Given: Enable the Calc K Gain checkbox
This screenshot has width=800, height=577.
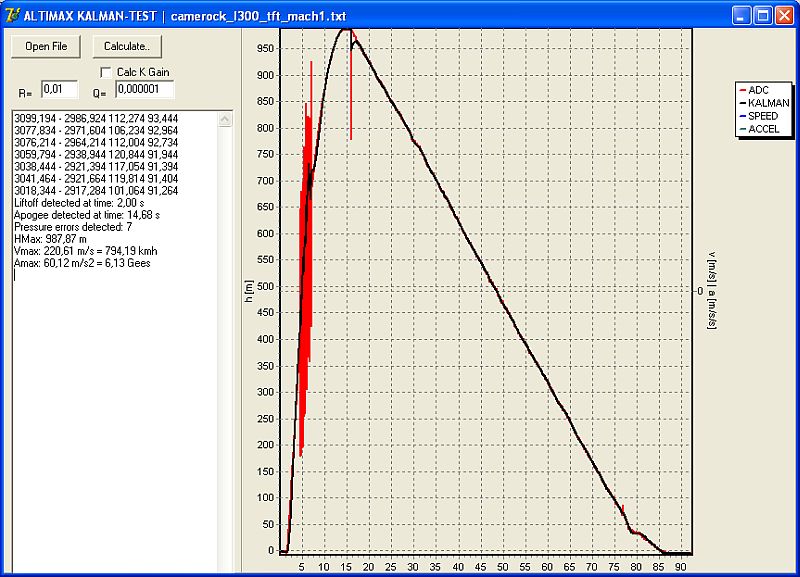Looking at the screenshot, I should 106,73.
